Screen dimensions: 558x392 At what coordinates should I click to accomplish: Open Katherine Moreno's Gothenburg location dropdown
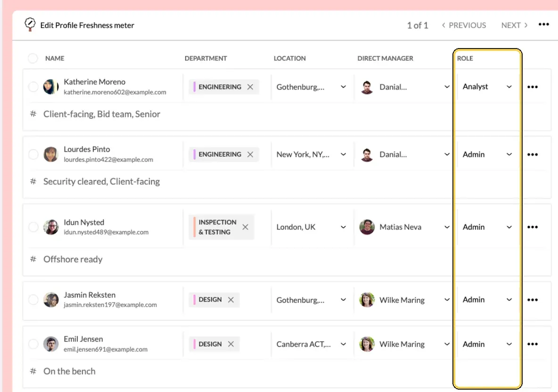pyautogui.click(x=312, y=87)
